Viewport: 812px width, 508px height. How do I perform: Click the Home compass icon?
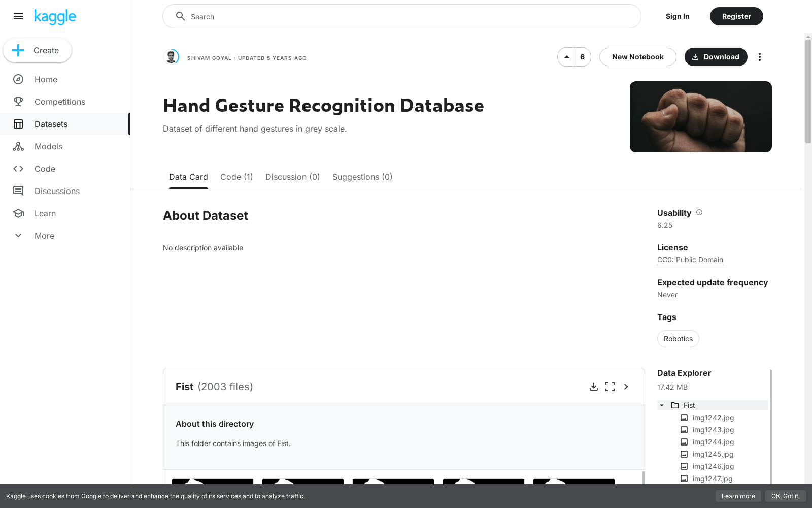(x=18, y=79)
